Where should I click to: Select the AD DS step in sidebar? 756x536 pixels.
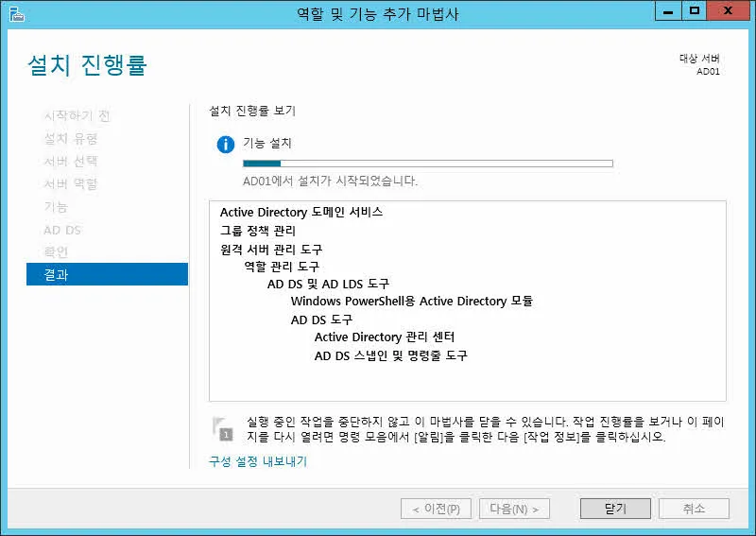coord(62,230)
